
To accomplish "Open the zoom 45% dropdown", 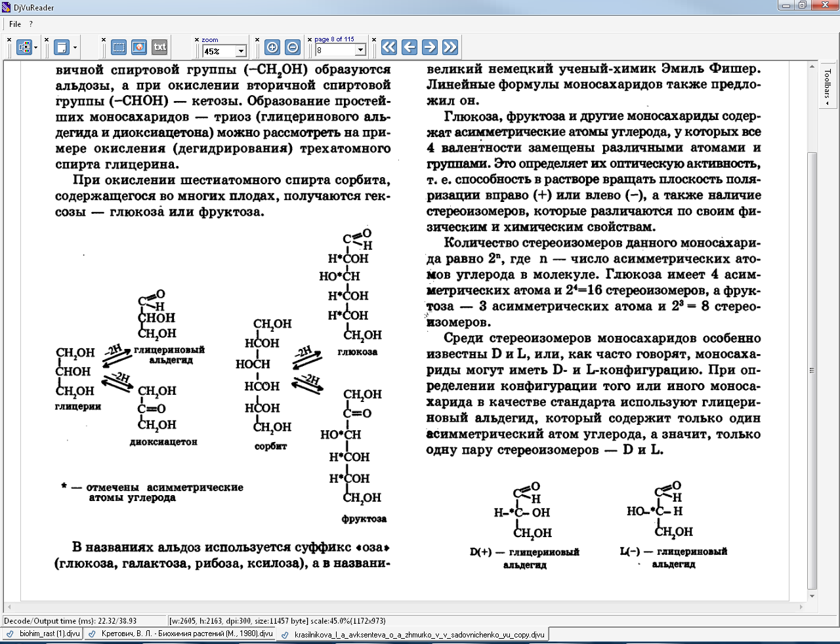I will click(241, 51).
